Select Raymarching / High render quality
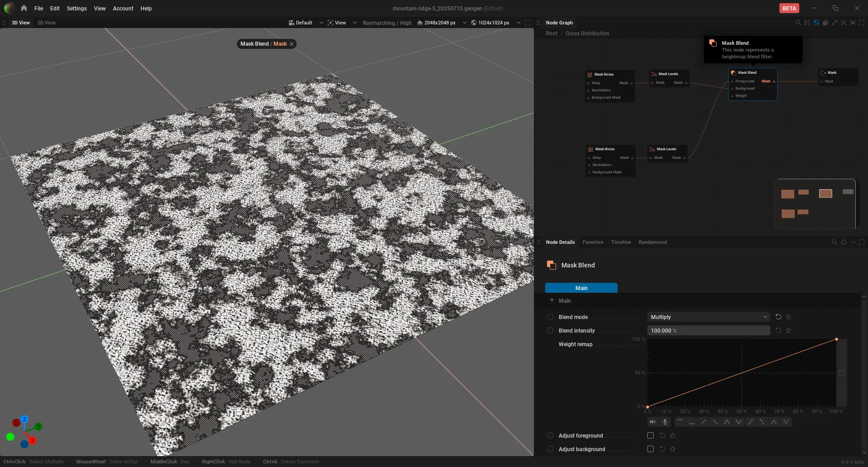 pos(387,23)
